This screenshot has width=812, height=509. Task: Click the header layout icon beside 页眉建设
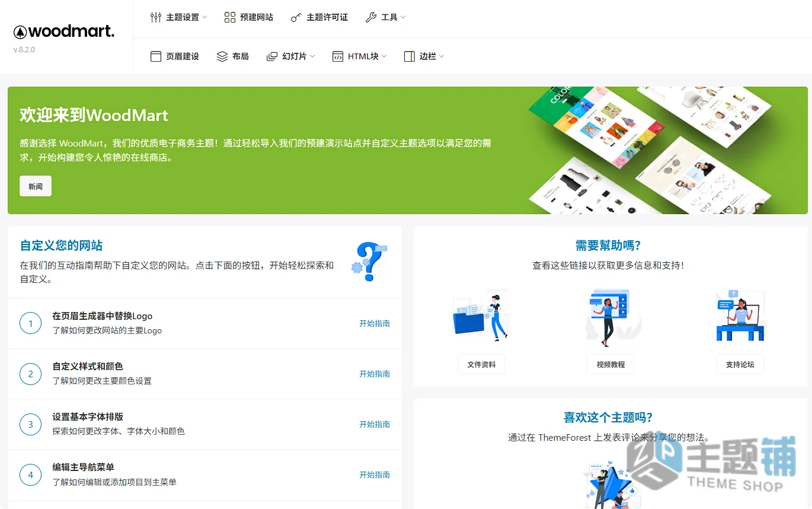click(x=156, y=56)
